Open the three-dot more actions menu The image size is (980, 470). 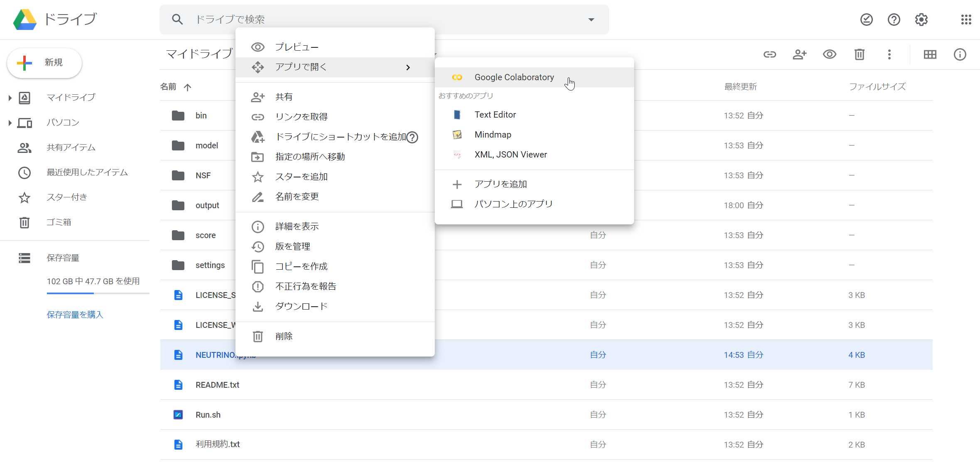(x=889, y=54)
